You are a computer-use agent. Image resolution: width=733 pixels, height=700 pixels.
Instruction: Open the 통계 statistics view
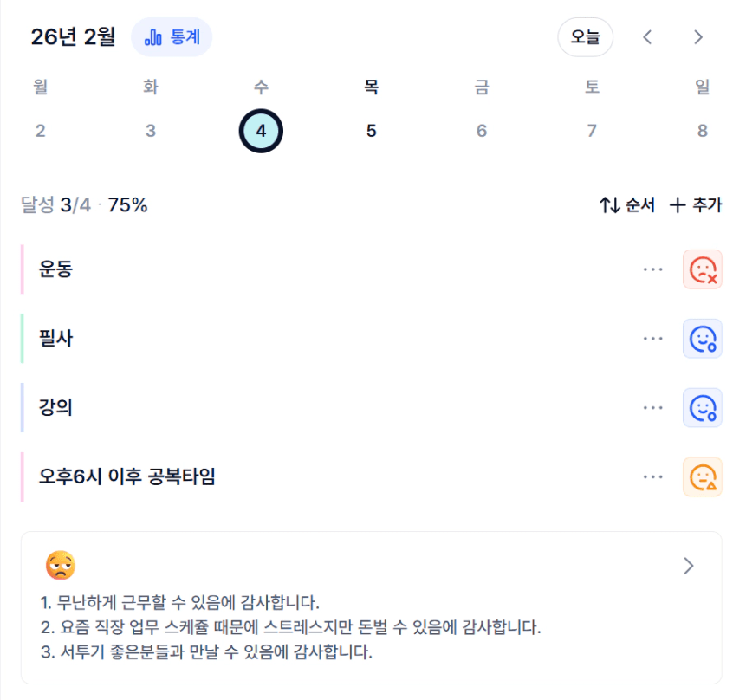point(172,37)
